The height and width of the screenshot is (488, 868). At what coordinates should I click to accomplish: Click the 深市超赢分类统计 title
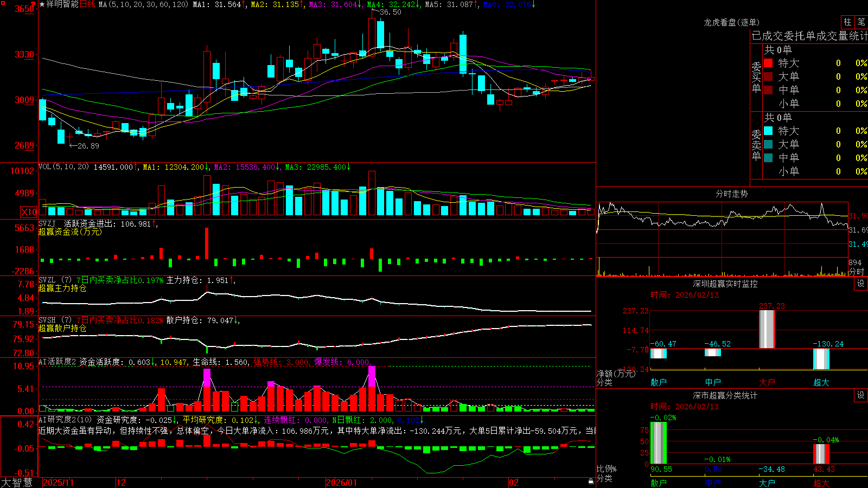725,395
